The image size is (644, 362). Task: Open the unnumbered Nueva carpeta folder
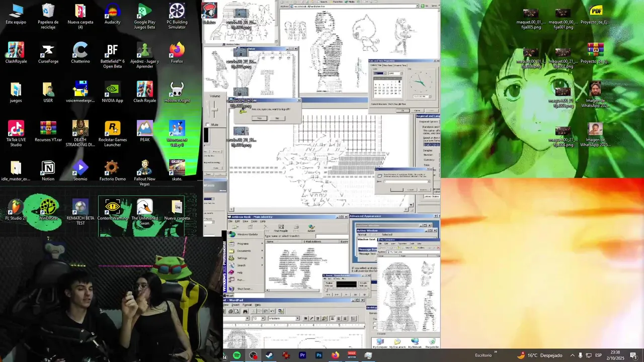point(177,210)
